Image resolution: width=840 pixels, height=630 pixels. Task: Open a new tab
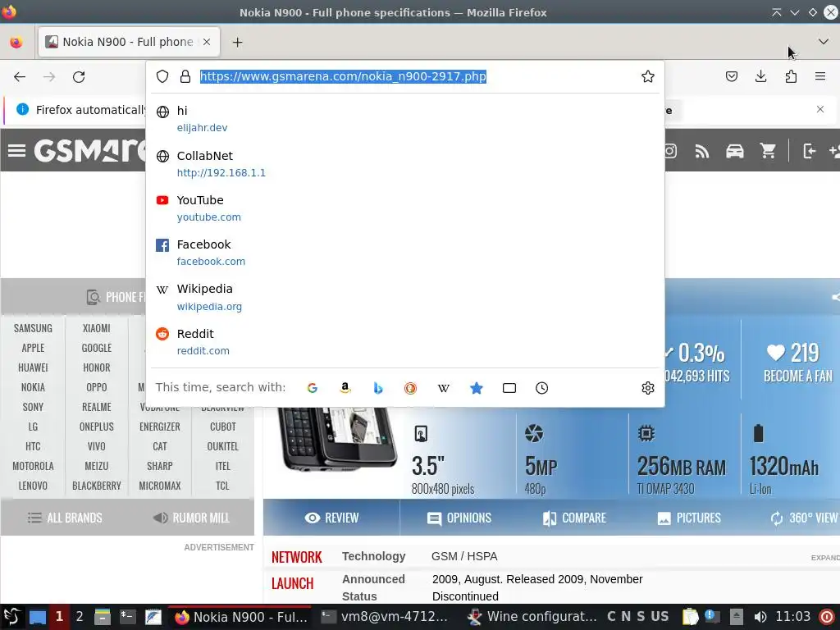pos(237,42)
